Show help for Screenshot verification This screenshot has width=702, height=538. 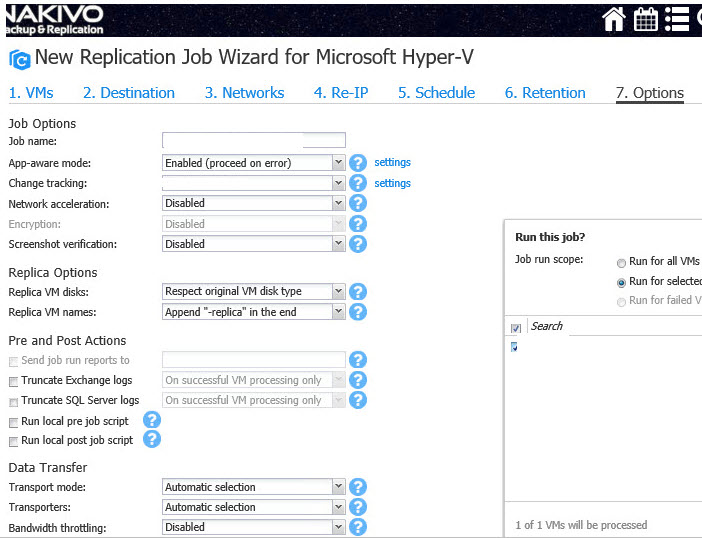(358, 244)
